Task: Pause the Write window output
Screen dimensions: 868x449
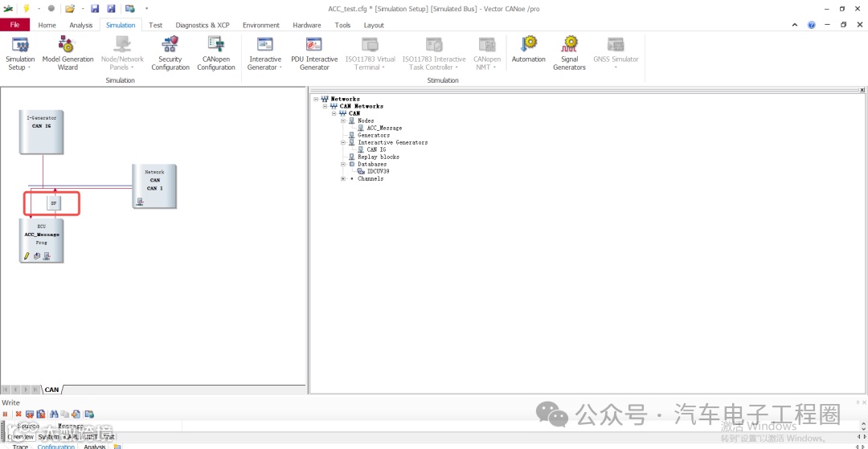Action: [6, 414]
